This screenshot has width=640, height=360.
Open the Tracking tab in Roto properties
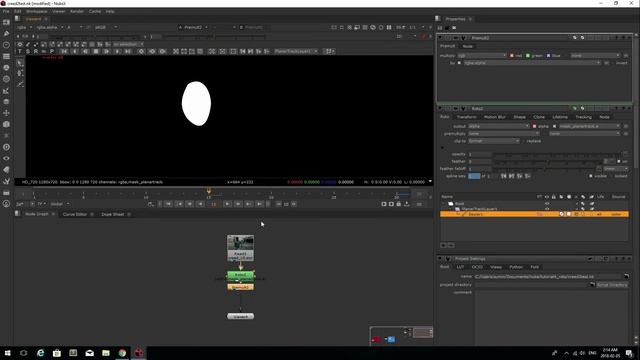(583, 117)
